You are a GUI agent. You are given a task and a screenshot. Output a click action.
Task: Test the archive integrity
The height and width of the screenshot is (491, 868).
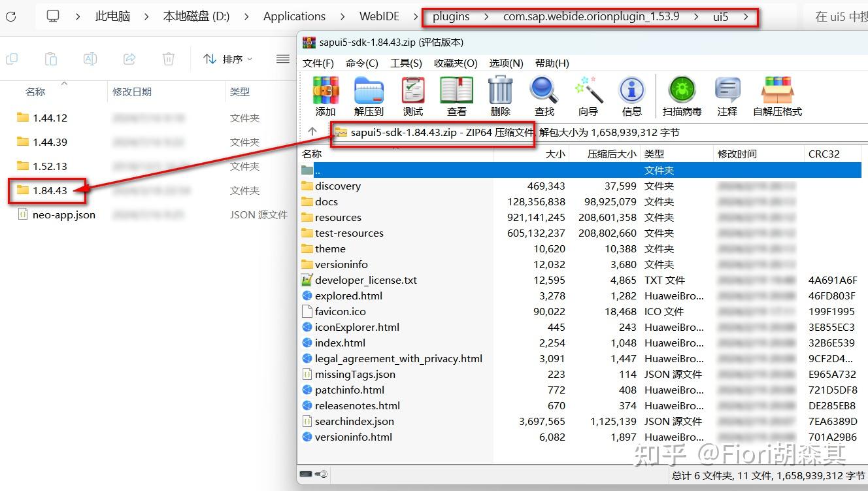click(x=412, y=95)
